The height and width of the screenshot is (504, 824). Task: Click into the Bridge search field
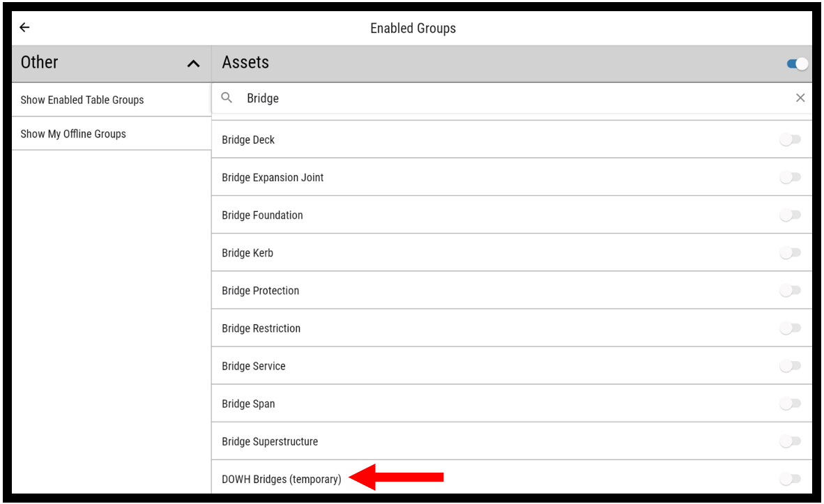[488, 98]
